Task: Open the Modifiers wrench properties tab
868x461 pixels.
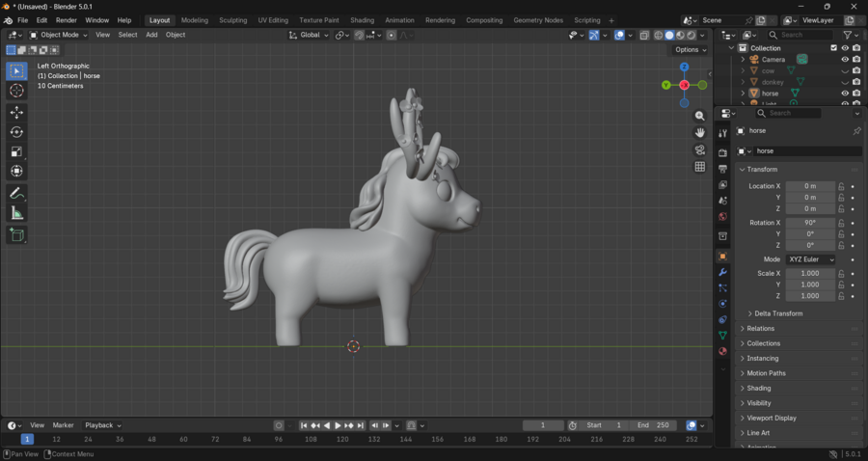Action: pos(722,272)
